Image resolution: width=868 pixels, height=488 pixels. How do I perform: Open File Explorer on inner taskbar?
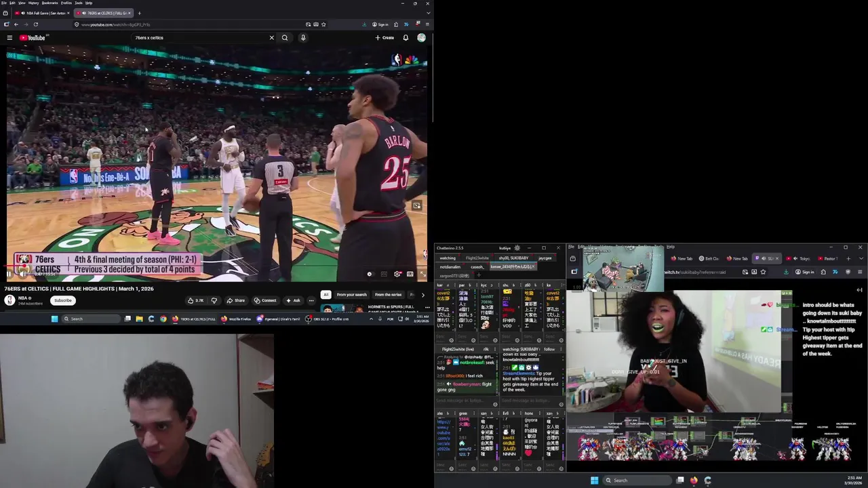(x=139, y=319)
